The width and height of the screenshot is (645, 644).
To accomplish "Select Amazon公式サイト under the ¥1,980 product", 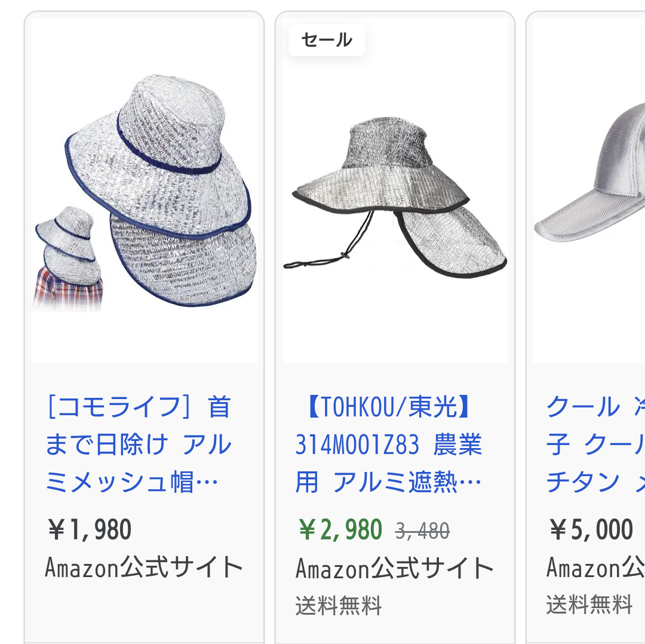I will click(x=144, y=568).
